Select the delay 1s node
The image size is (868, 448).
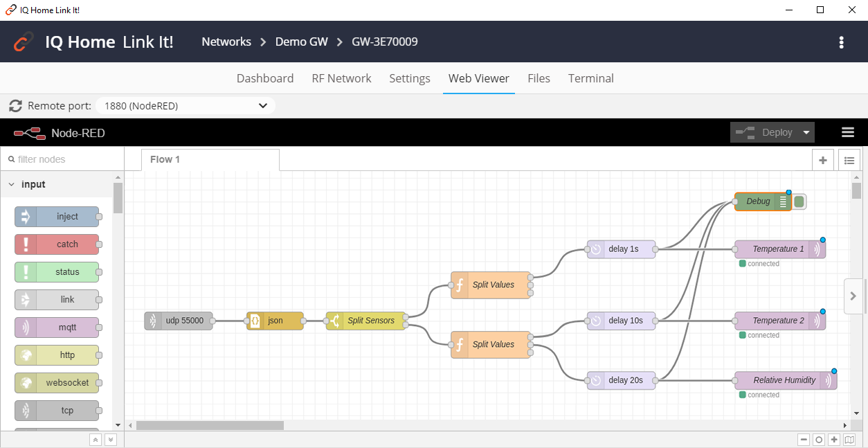click(621, 249)
